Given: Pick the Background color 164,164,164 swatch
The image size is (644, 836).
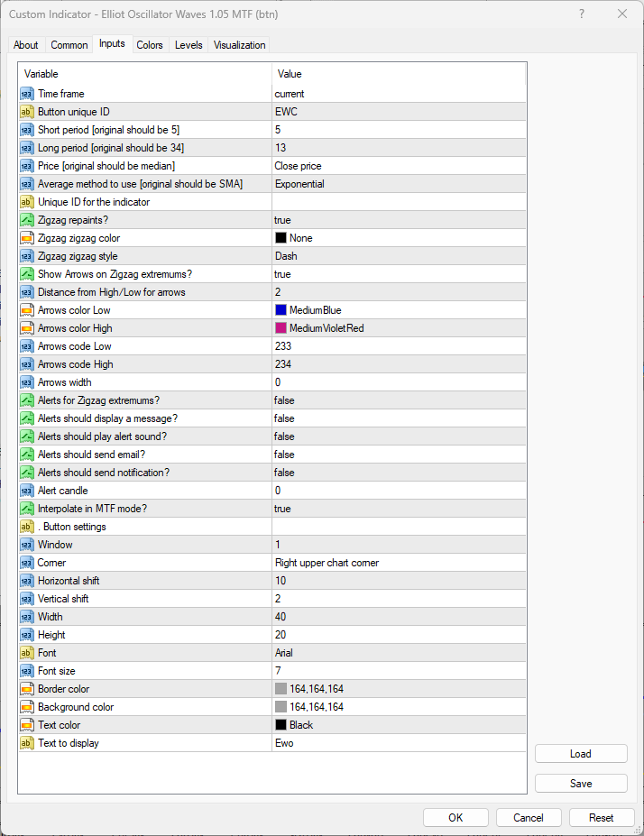Looking at the screenshot, I should point(281,707).
